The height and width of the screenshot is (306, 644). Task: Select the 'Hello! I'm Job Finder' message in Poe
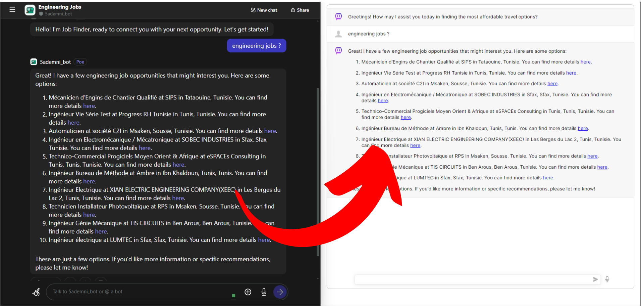tap(152, 29)
